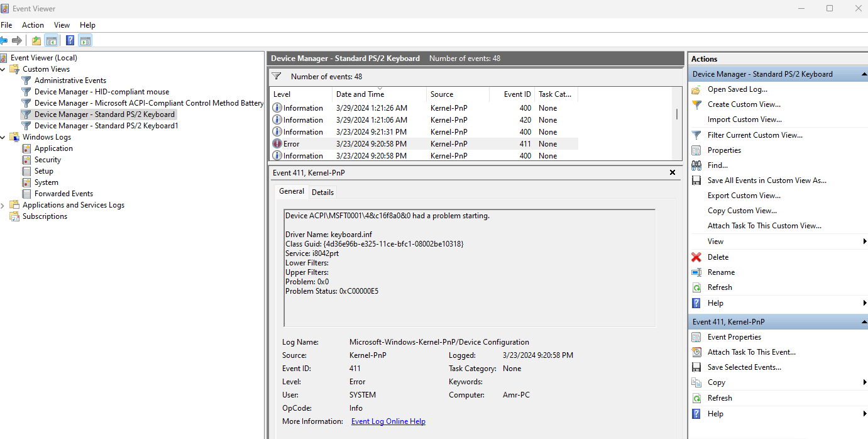Expand the Applications and Services Logs node
868x439 pixels.
[x=3, y=204]
